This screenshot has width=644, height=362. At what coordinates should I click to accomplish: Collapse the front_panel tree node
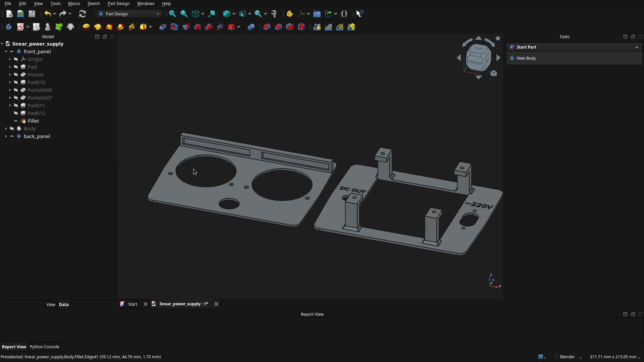[x=6, y=52]
